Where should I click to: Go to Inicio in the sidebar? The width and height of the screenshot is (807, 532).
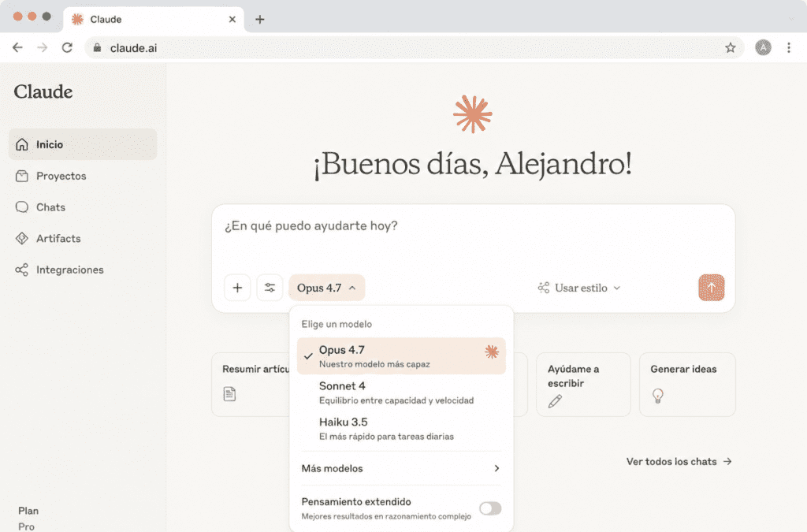83,144
